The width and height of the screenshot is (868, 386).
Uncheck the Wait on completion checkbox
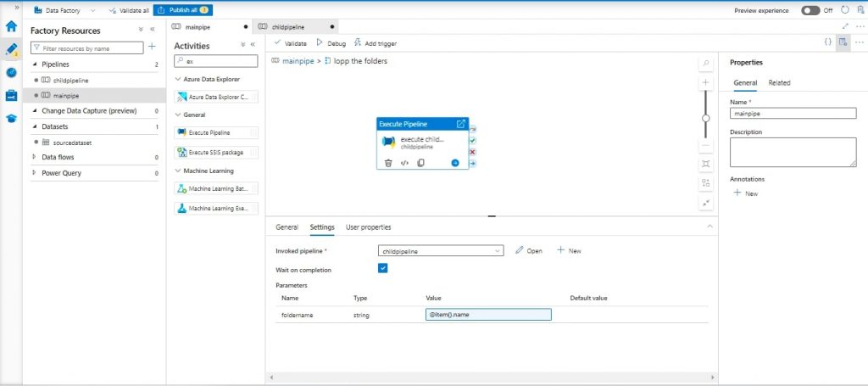coord(382,269)
